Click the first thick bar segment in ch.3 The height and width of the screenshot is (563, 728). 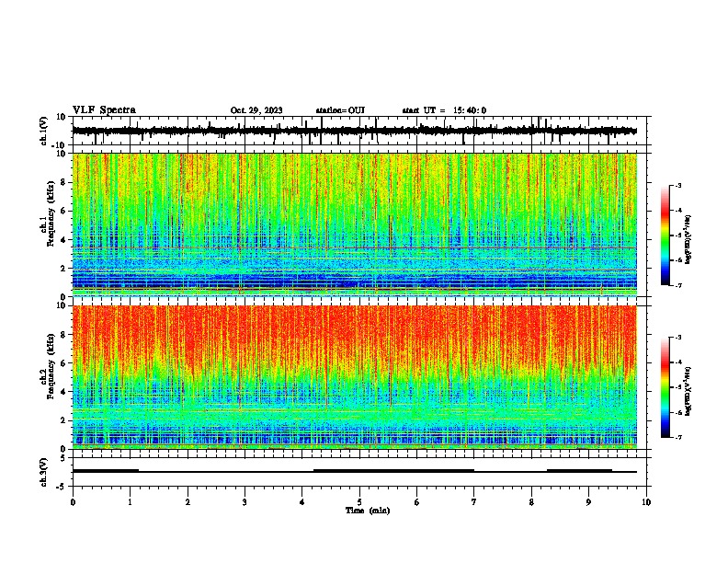tap(106, 471)
